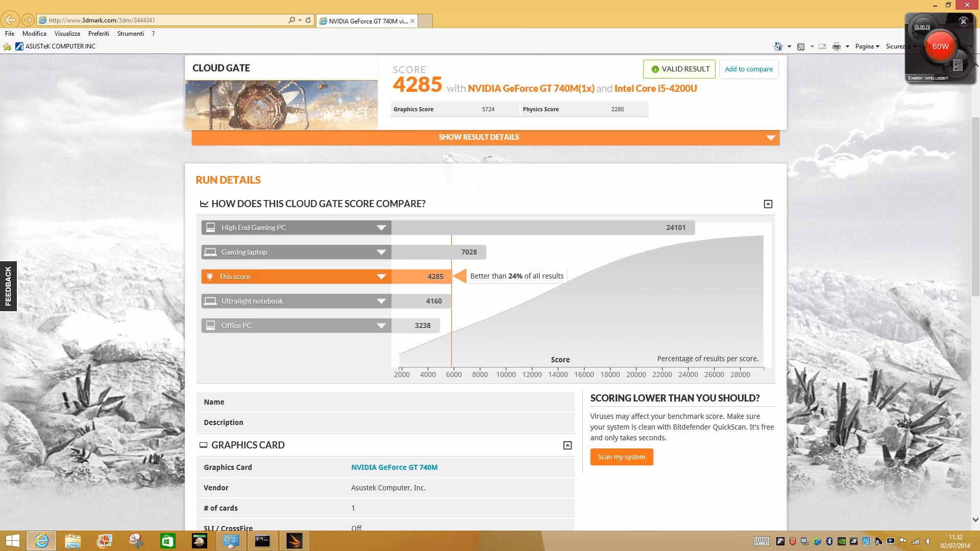Image resolution: width=980 pixels, height=551 pixels.
Task: Open the 3DMark taskbar icon
Action: tap(294, 541)
